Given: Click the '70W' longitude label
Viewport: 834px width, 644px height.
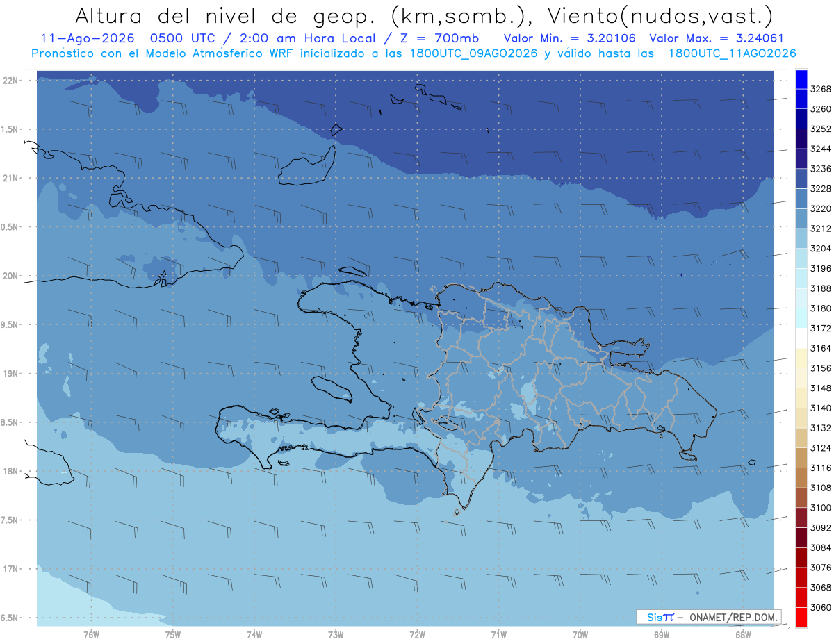Looking at the screenshot, I should click(580, 635).
